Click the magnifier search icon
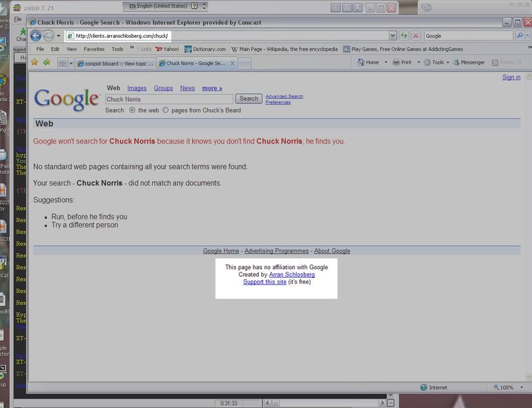 tap(519, 35)
